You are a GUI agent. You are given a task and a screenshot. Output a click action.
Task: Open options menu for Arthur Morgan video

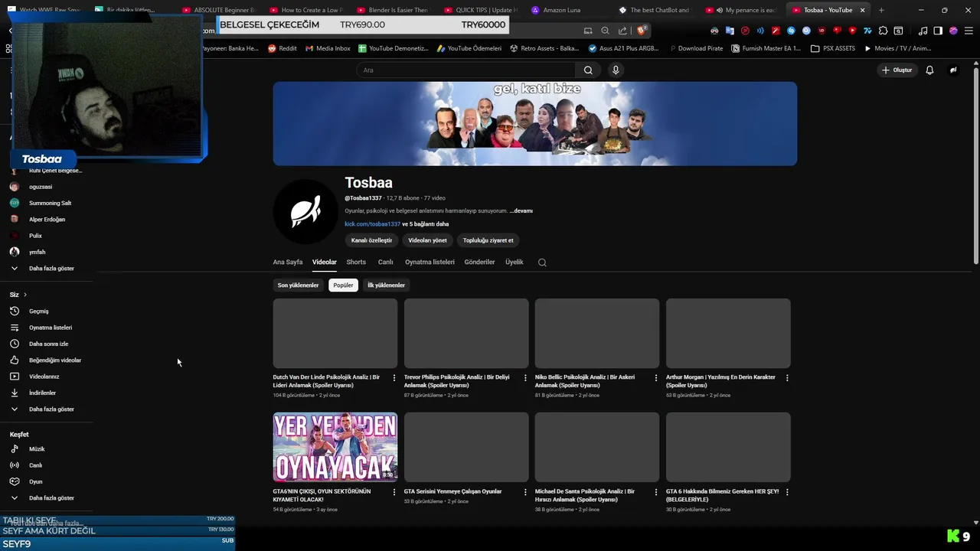tap(787, 378)
